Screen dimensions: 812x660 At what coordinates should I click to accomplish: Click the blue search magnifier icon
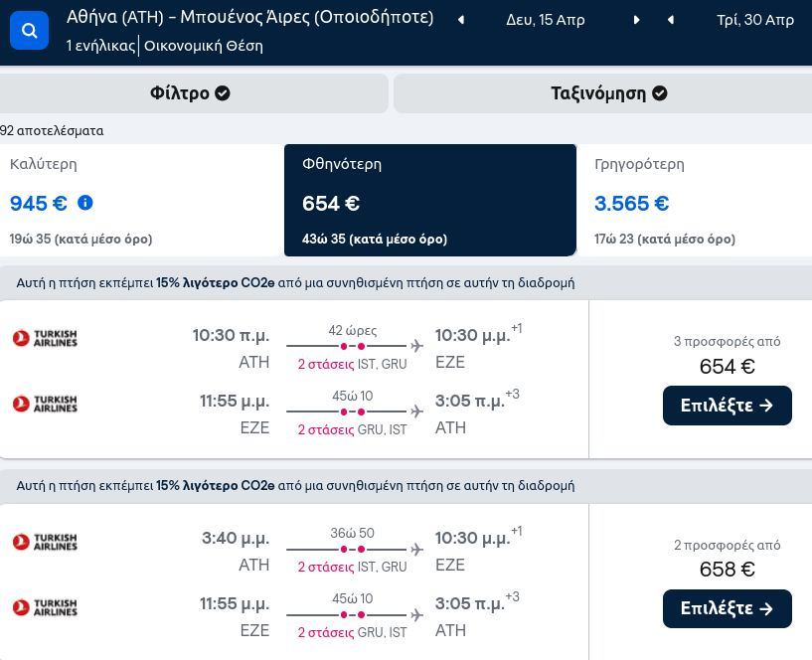click(29, 31)
